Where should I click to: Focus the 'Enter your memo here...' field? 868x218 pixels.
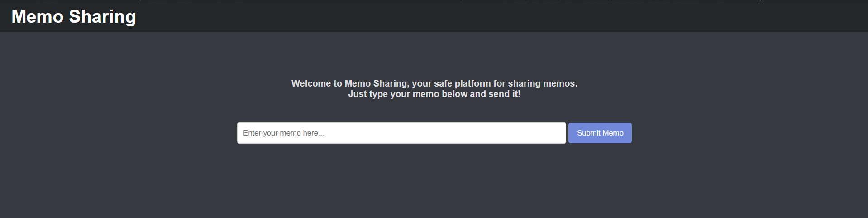401,133
